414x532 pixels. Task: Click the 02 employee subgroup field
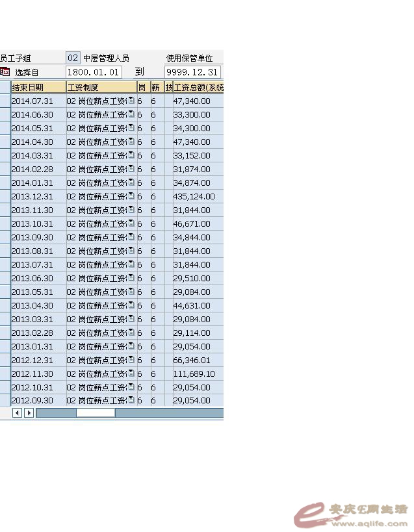73,58
